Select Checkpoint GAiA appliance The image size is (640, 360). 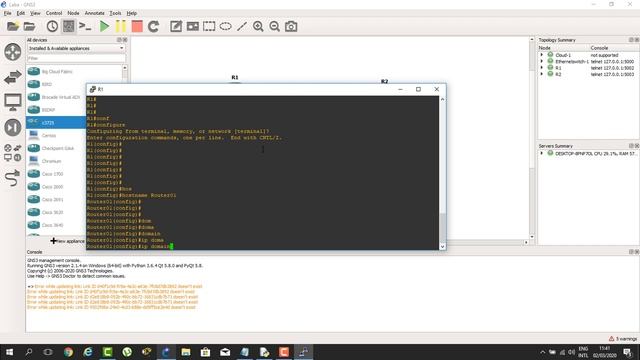tap(57, 148)
